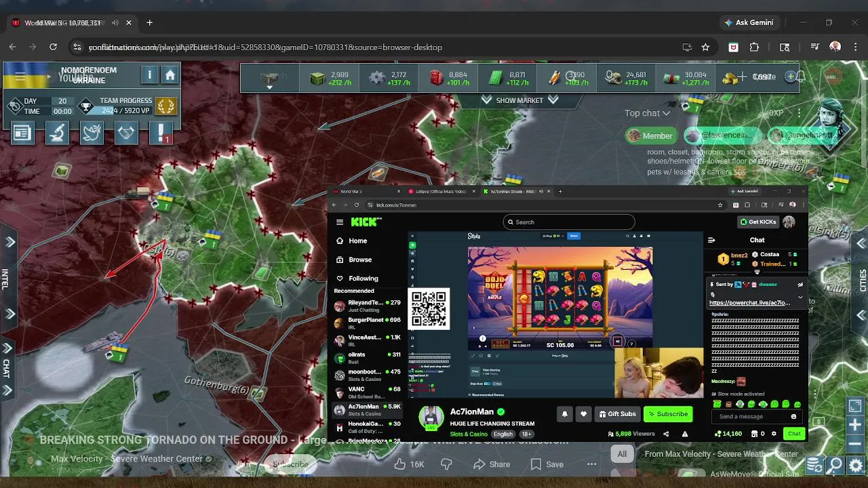Screen dimensions: 868x488
Task: Open browser extensions puzzle icon
Action: 754,47
